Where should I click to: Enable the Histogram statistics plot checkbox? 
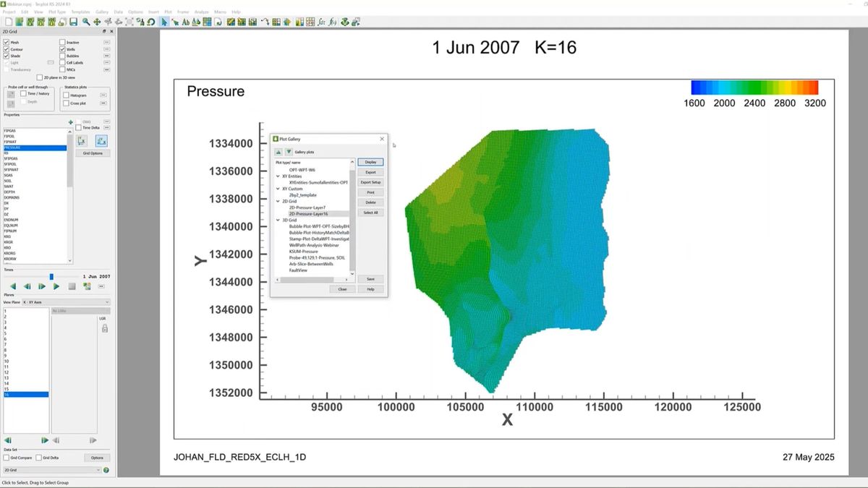67,95
